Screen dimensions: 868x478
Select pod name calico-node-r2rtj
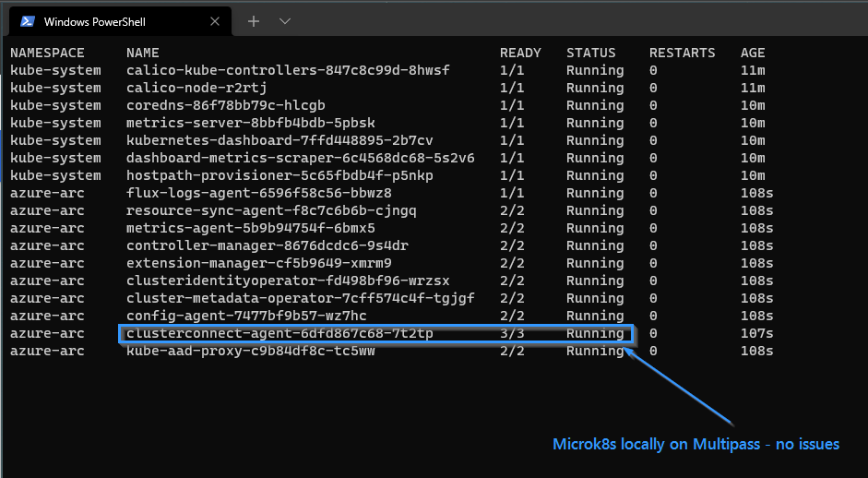click(196, 88)
